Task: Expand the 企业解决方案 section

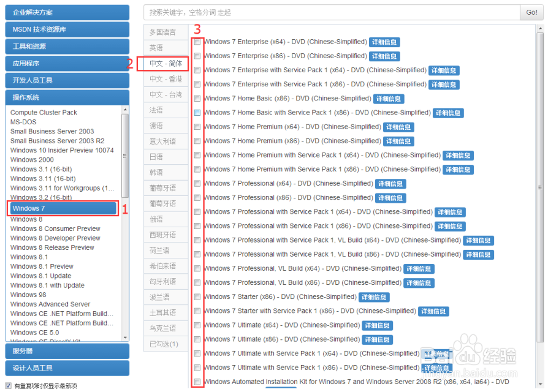Action: tap(67, 13)
